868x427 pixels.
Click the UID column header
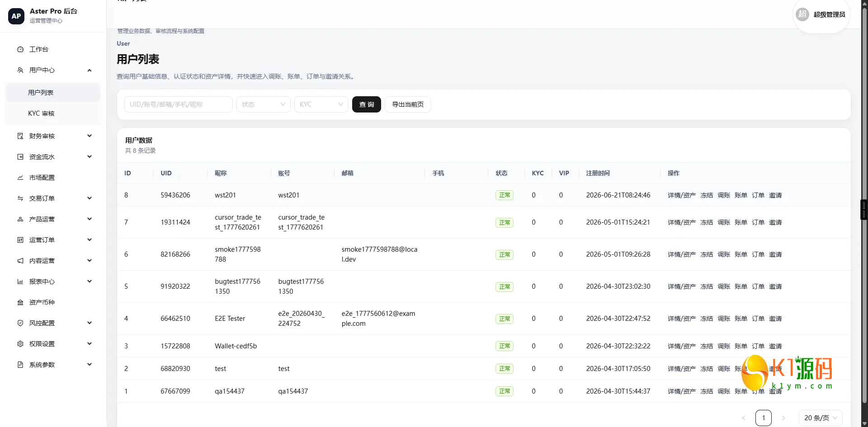[166, 173]
